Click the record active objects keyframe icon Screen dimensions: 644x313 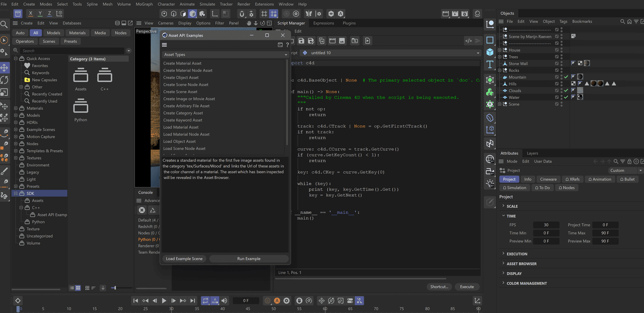[267, 301]
